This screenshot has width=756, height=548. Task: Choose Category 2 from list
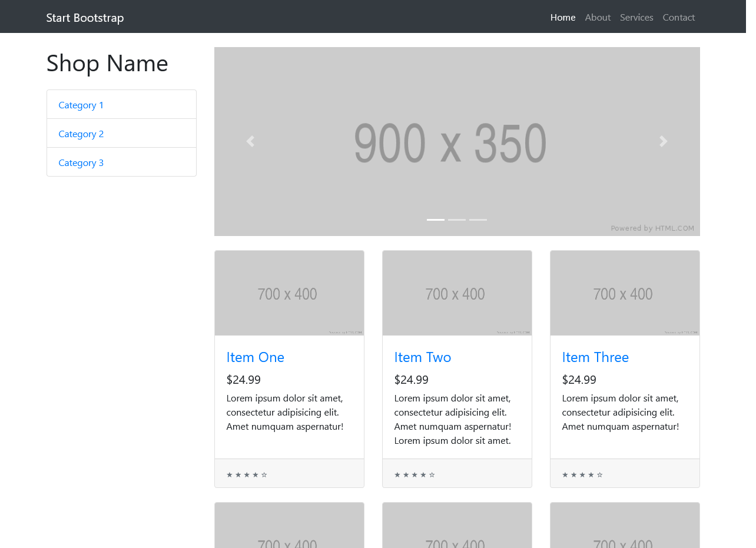click(x=81, y=134)
